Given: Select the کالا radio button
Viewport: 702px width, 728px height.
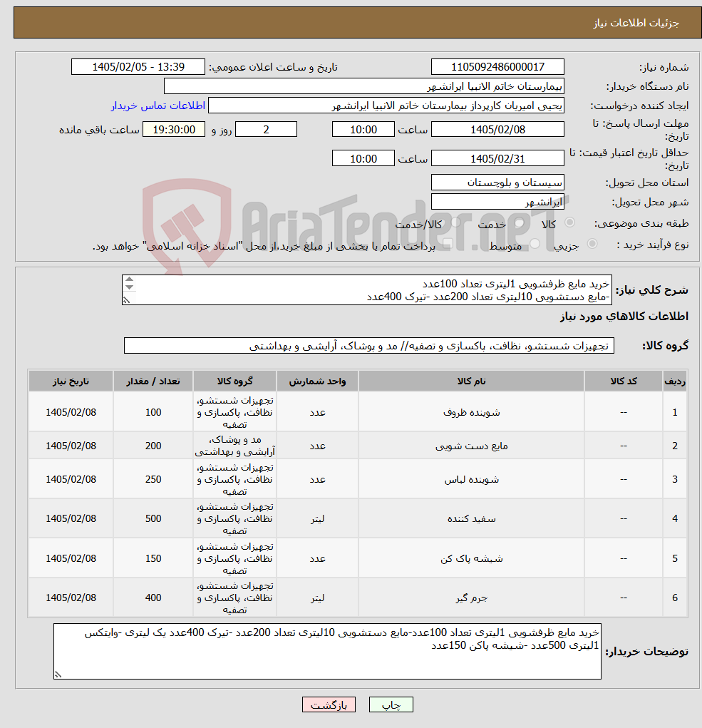Looking at the screenshot, I should pyautogui.click(x=569, y=223).
